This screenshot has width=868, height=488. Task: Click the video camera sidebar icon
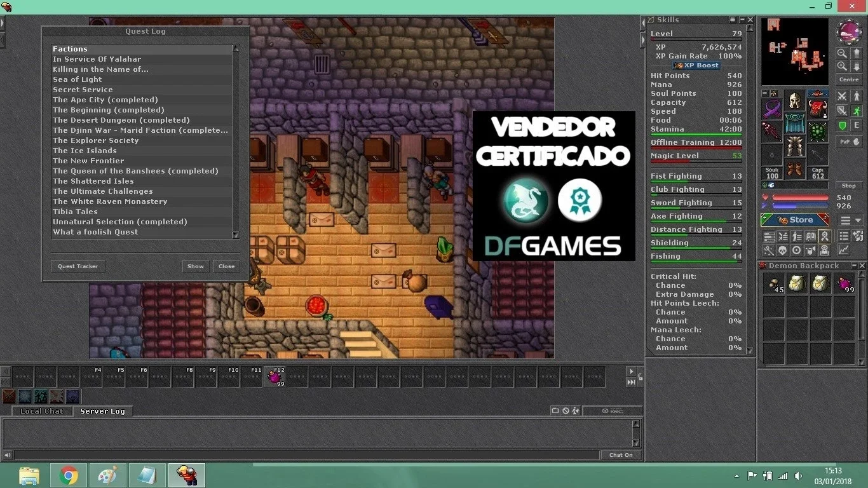(x=810, y=250)
